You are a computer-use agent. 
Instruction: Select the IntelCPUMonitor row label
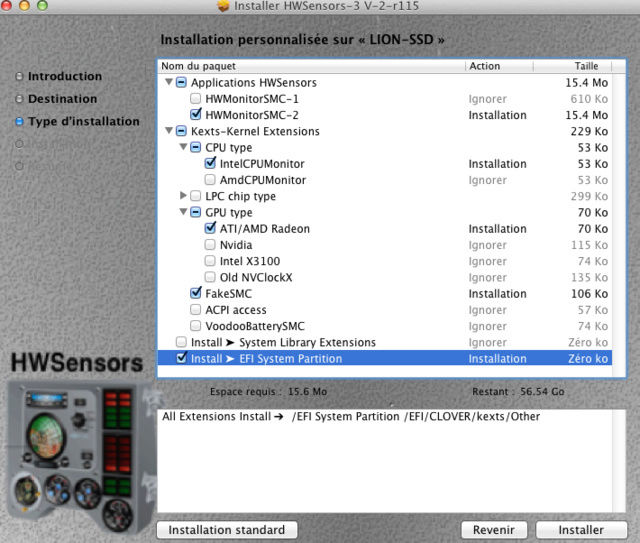262,164
